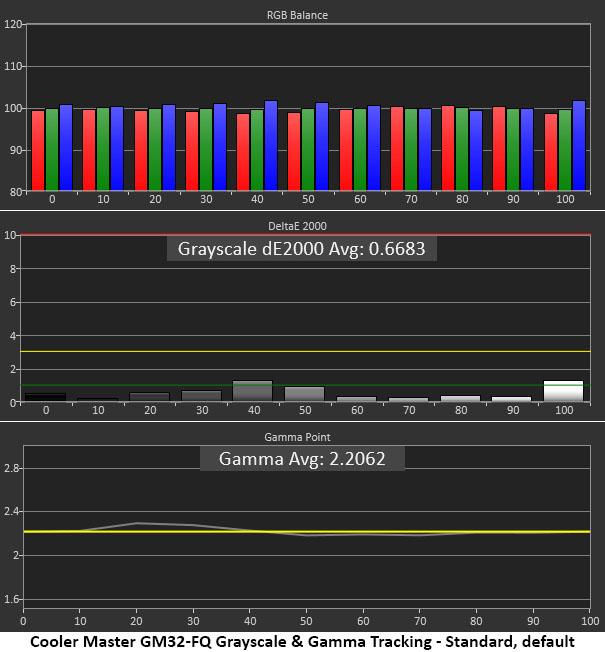Click the 40 label below RGB Balance bars
The image size is (605, 652).
pos(257,200)
